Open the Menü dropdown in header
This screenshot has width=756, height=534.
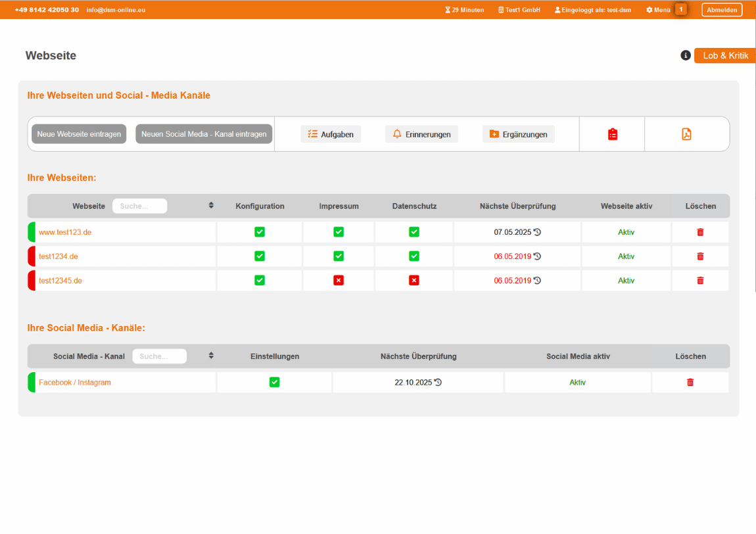(658, 10)
